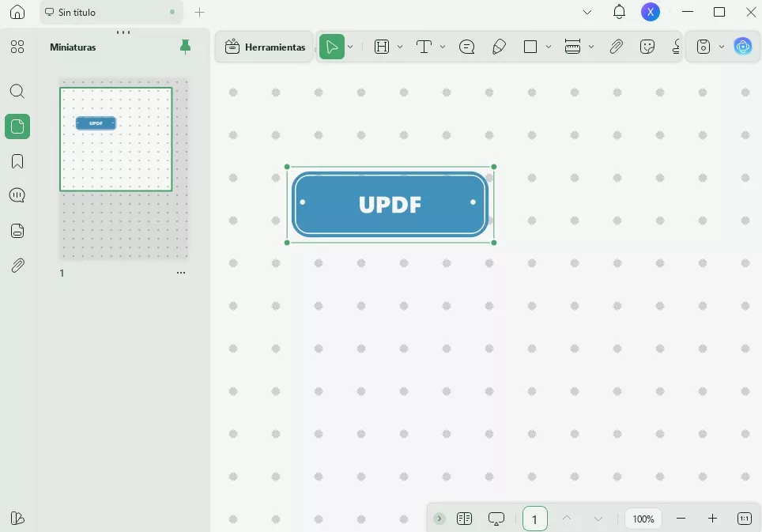Click the save disk icon

[x=704, y=47]
